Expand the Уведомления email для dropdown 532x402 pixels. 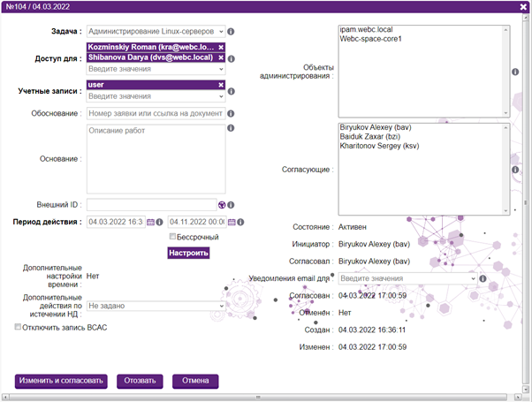(x=407, y=278)
